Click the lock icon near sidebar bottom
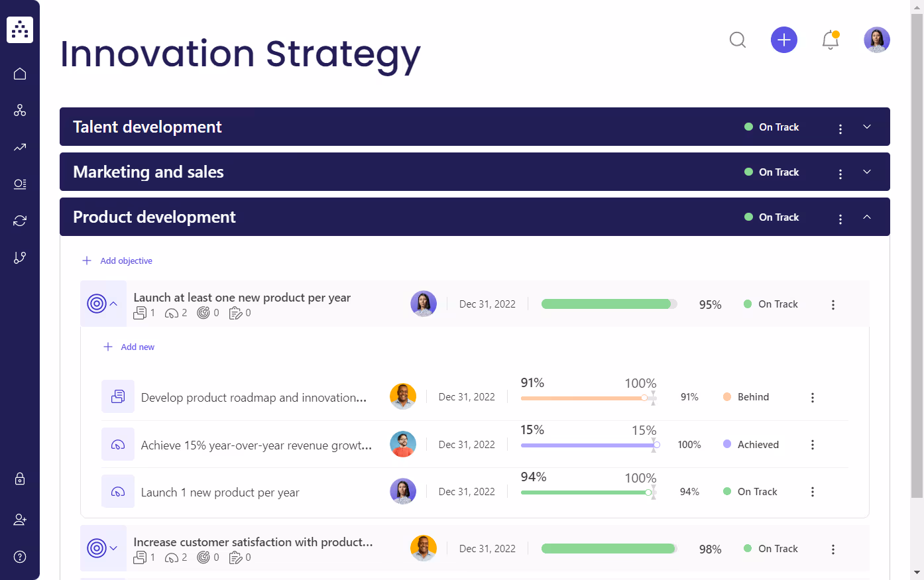 tap(19, 479)
